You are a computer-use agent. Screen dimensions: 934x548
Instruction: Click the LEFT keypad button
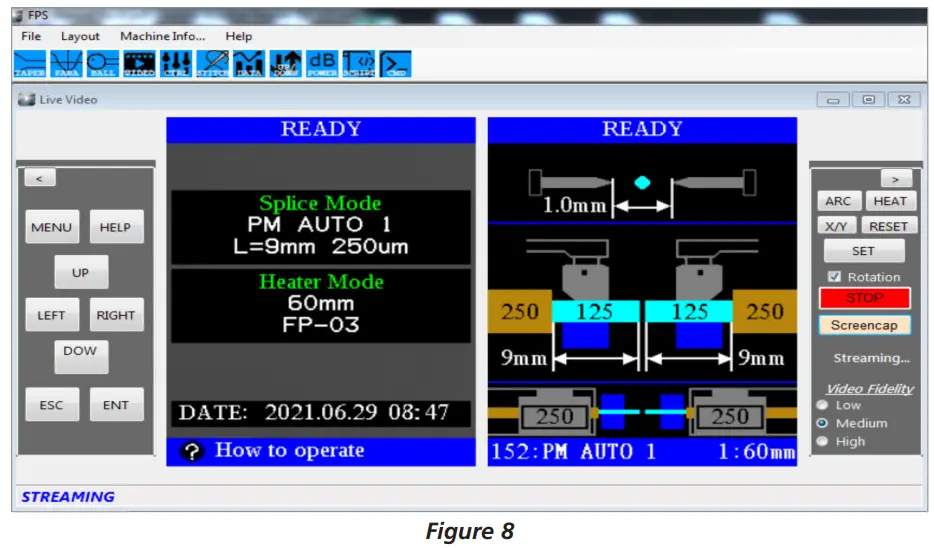tap(52, 315)
